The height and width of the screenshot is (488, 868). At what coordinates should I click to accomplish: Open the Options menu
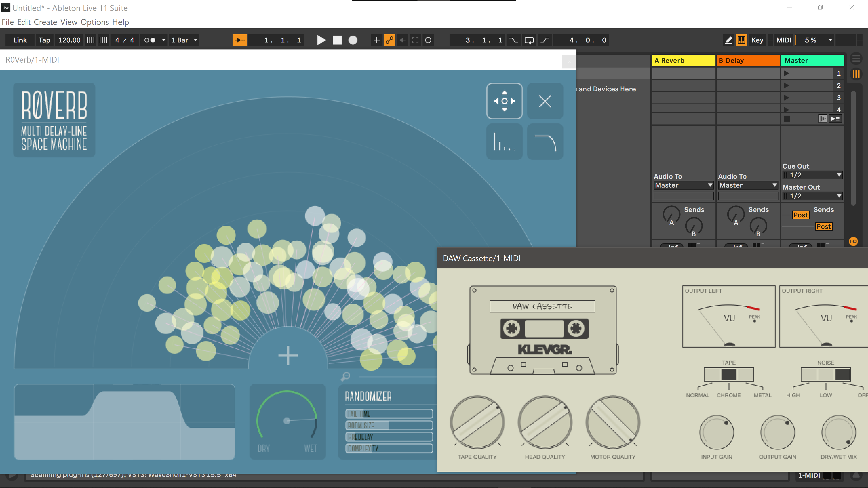coord(95,22)
